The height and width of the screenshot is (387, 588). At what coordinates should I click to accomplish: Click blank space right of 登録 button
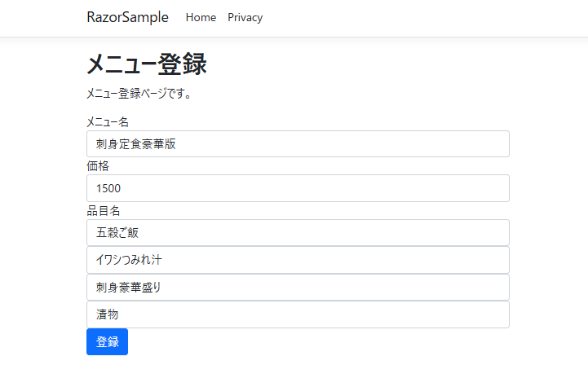click(x=326, y=342)
